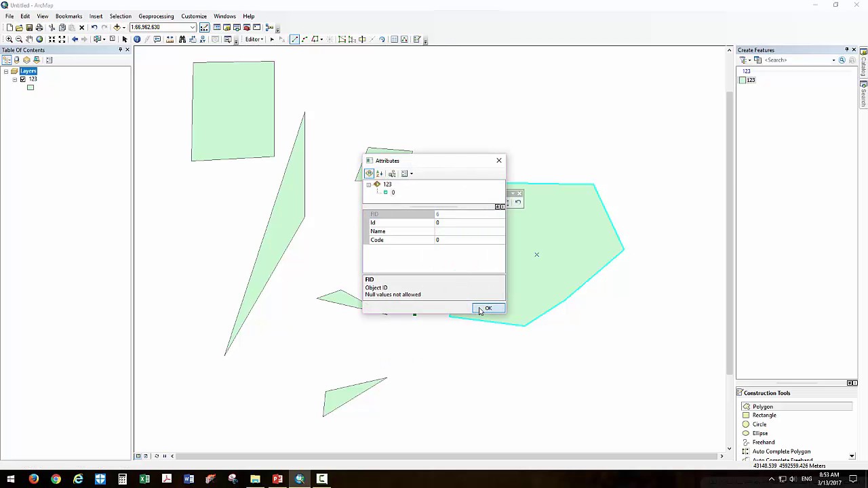Select the Select Elements black arrow tool
The width and height of the screenshot is (868, 488).
click(x=125, y=39)
